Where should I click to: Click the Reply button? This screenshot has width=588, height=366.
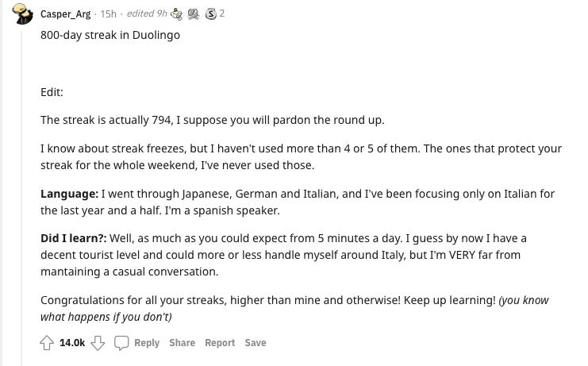(147, 342)
